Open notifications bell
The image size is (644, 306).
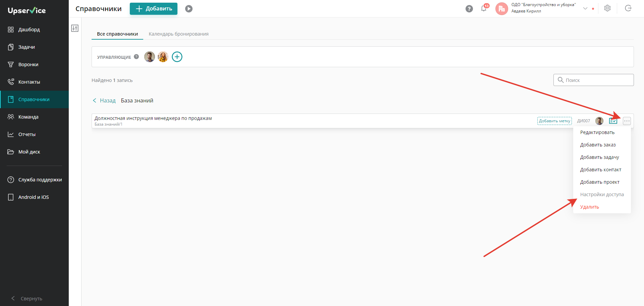[484, 8]
